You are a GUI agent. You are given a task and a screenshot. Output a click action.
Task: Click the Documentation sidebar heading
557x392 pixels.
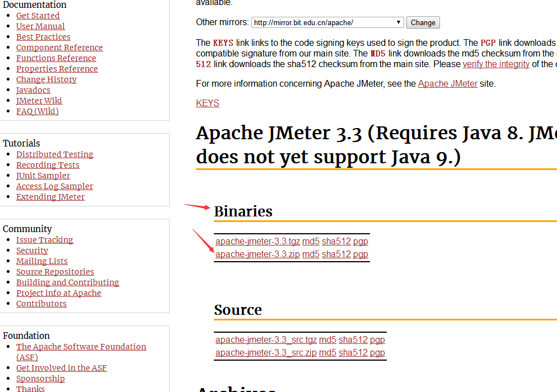point(35,4)
